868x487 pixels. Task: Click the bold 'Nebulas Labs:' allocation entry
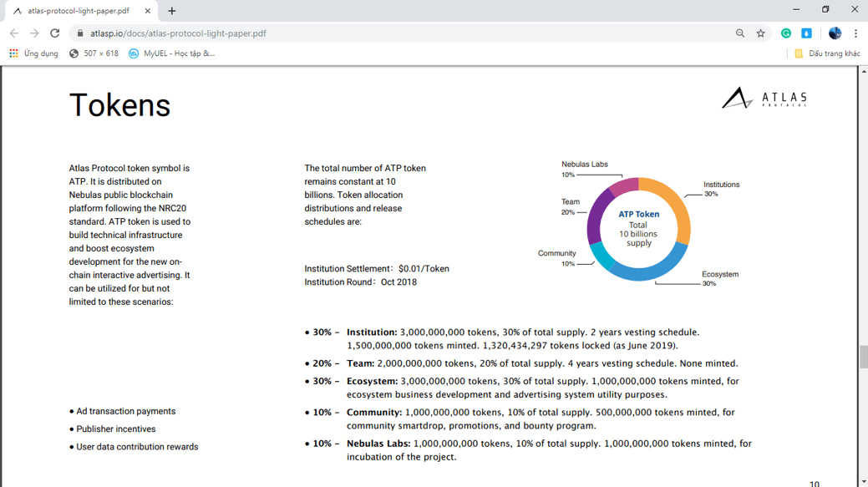(378, 444)
